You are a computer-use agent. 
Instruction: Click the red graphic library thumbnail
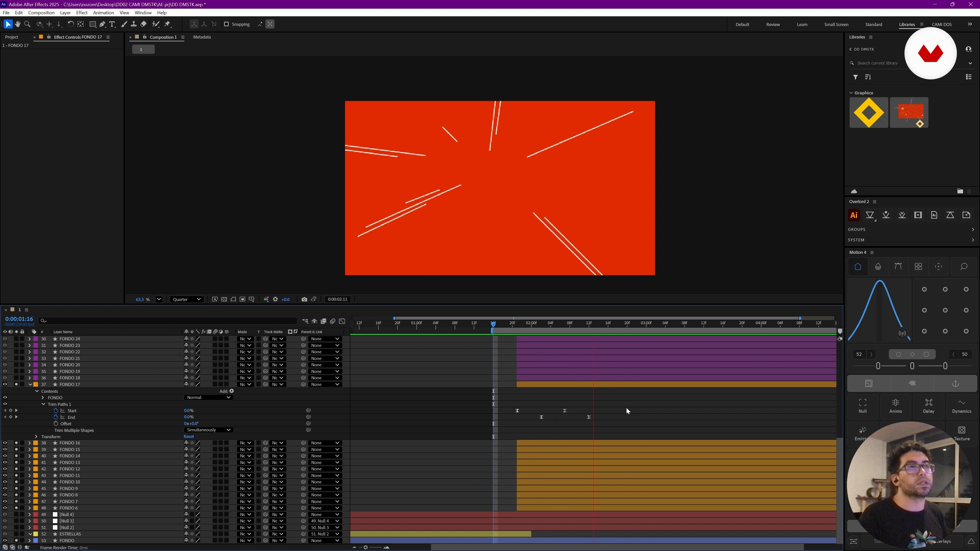(x=909, y=112)
